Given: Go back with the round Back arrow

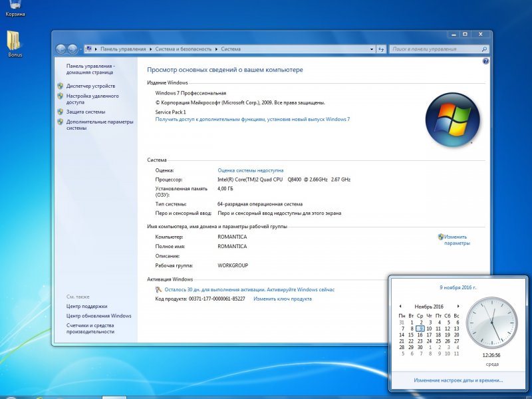Looking at the screenshot, I should pos(61,49).
